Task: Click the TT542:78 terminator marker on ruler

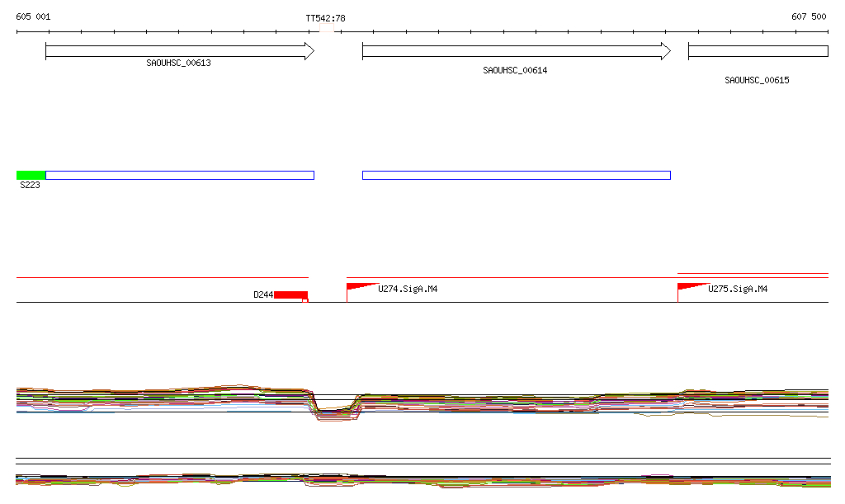Action: (x=327, y=28)
